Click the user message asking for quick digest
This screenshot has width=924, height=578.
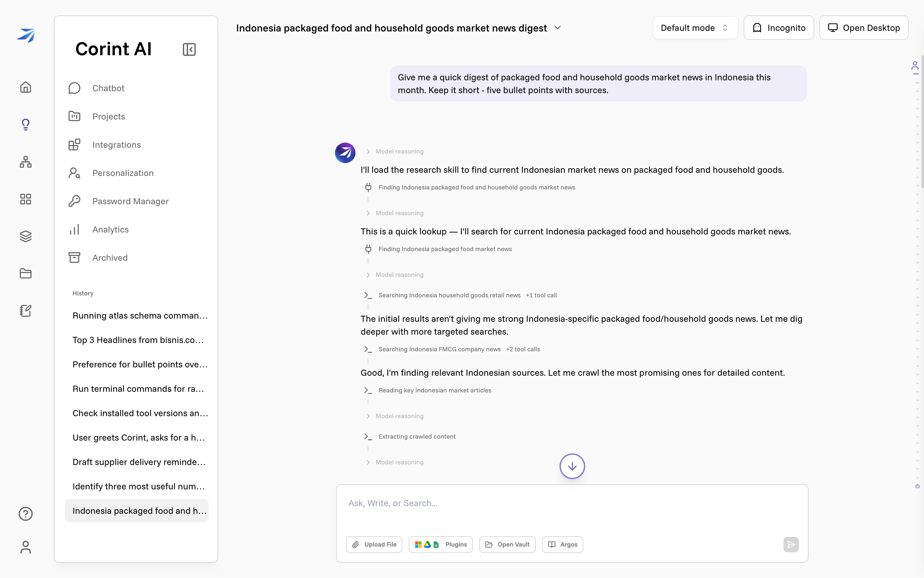pos(598,83)
